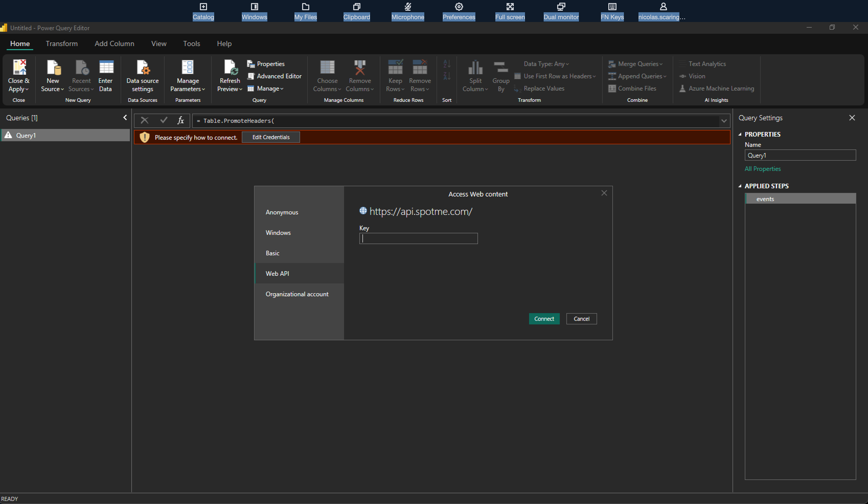The width and height of the screenshot is (868, 504).
Task: Close the Query Settings pane
Action: click(852, 118)
